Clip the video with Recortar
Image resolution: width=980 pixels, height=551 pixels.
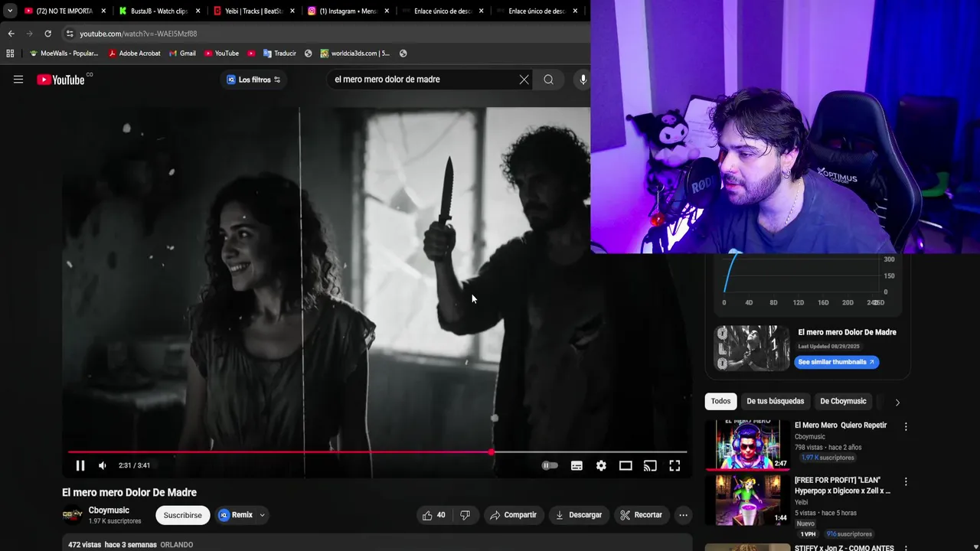pyautogui.click(x=642, y=515)
